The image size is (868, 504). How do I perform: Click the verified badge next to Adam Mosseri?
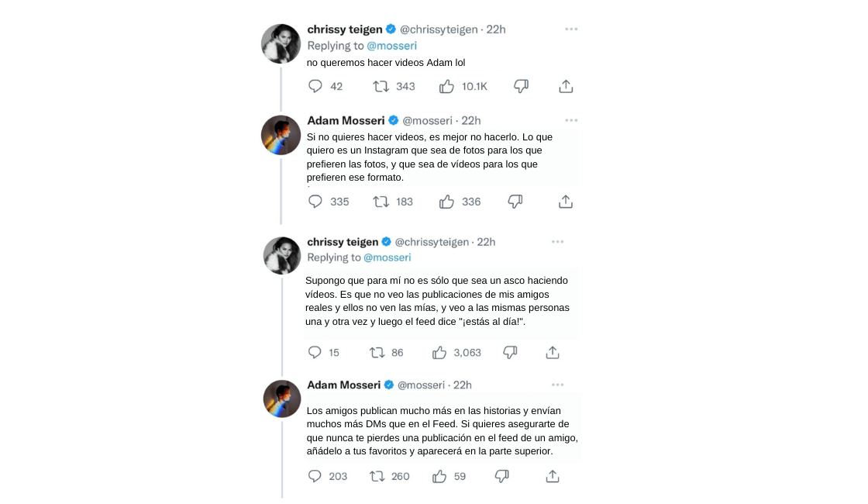click(394, 120)
